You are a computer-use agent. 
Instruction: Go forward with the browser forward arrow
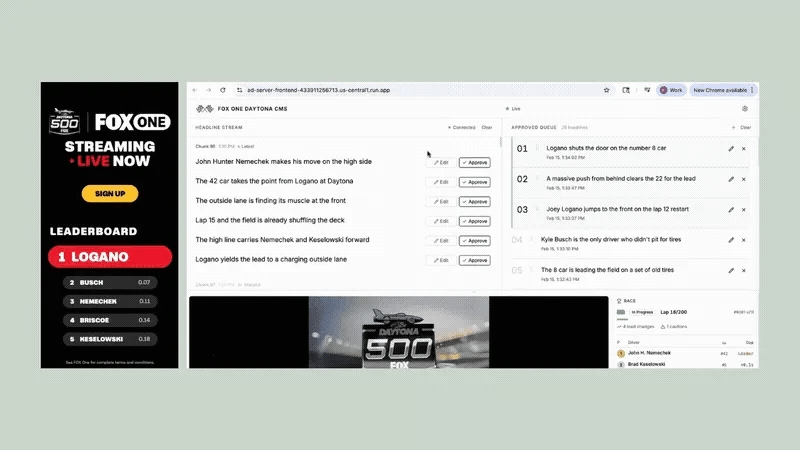(x=208, y=90)
